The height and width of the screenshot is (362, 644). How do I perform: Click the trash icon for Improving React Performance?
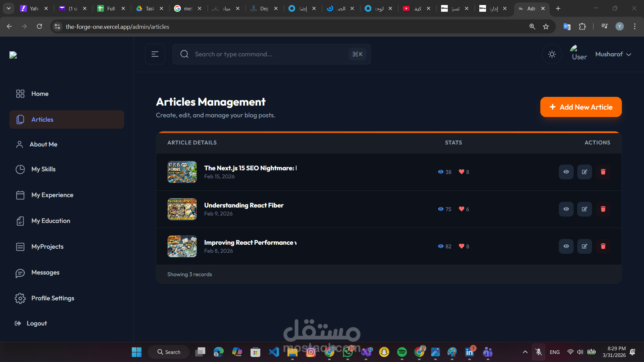click(x=603, y=246)
